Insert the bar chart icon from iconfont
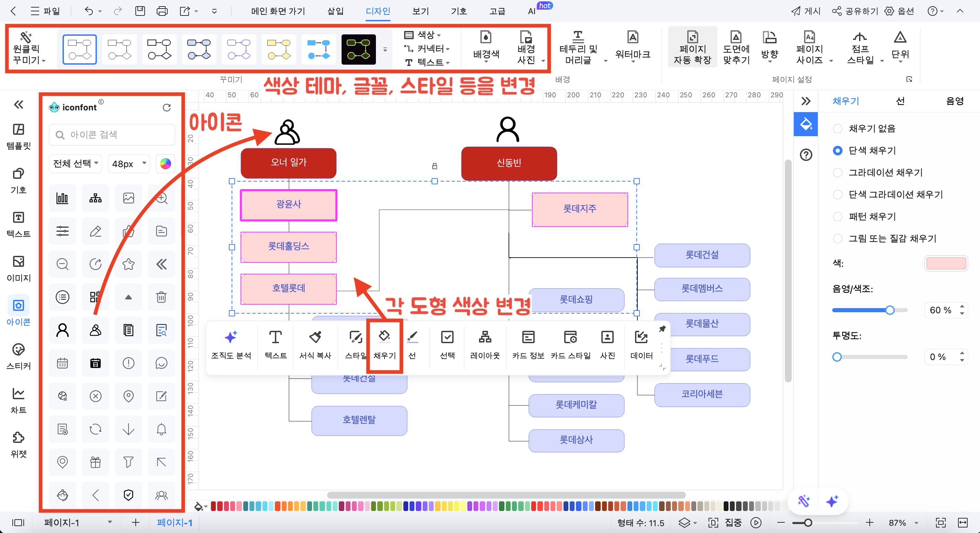The image size is (980, 533). point(63,198)
